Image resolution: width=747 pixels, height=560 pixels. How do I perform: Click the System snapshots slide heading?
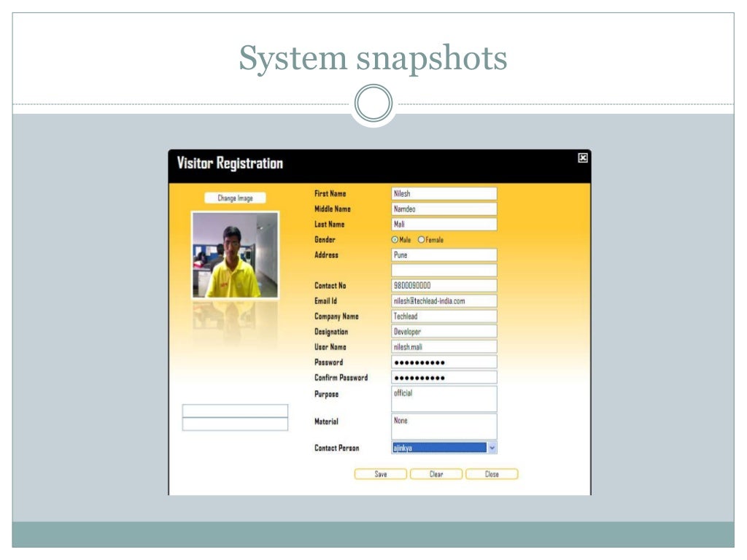pyautogui.click(x=373, y=58)
